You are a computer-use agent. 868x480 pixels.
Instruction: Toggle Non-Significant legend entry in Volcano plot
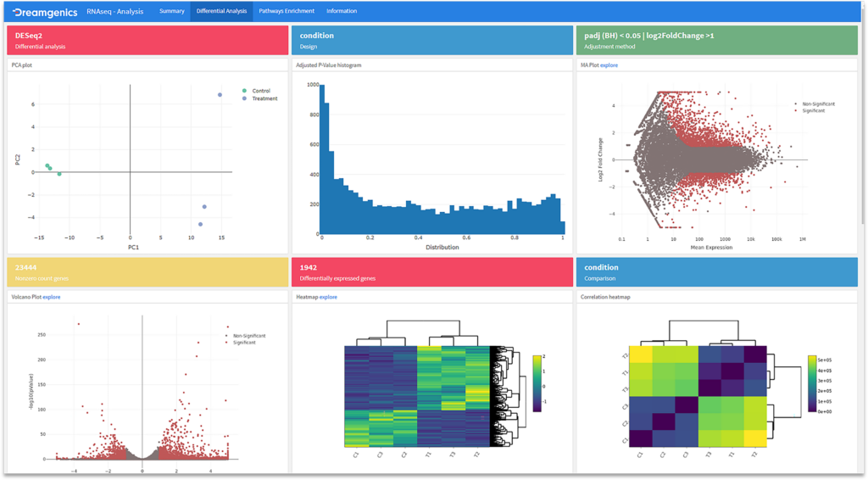pos(246,336)
